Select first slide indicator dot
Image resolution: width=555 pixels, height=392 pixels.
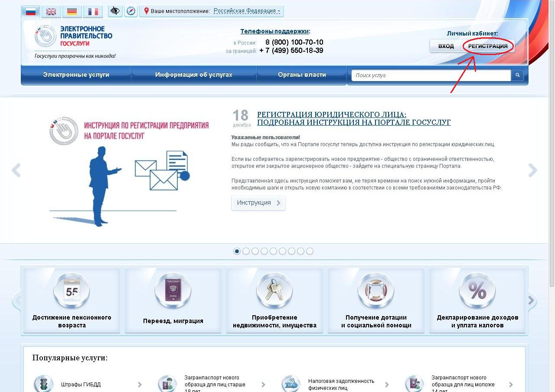(x=237, y=251)
